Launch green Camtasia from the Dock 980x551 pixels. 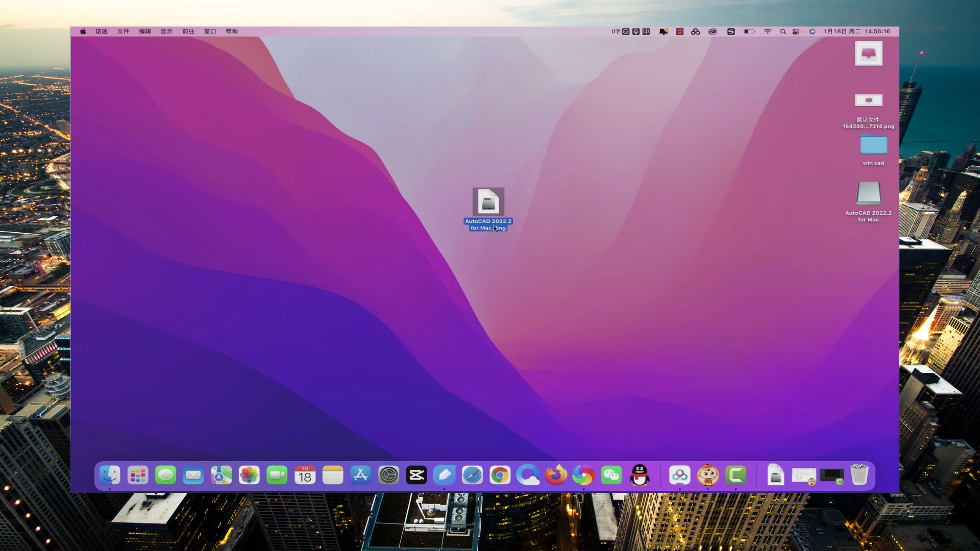click(x=736, y=475)
